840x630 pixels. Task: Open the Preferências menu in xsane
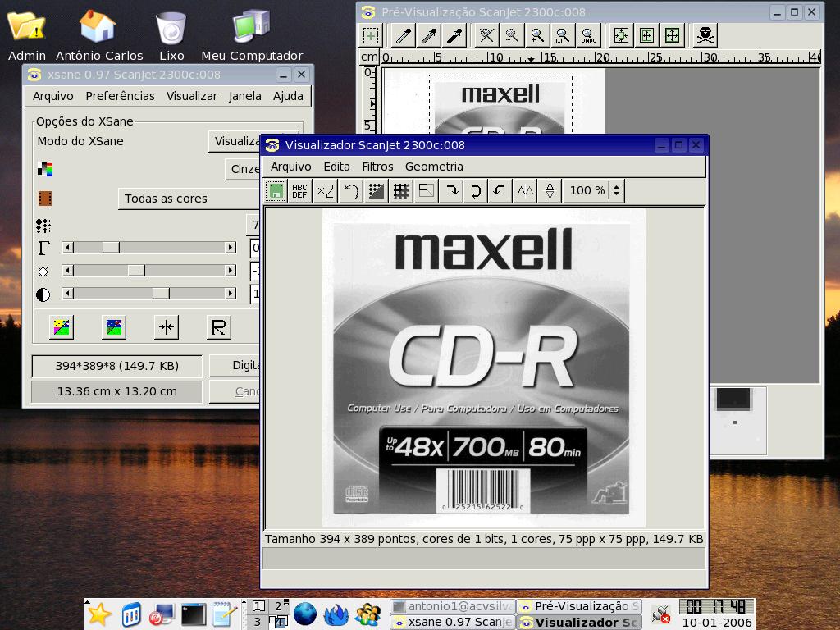coord(120,96)
